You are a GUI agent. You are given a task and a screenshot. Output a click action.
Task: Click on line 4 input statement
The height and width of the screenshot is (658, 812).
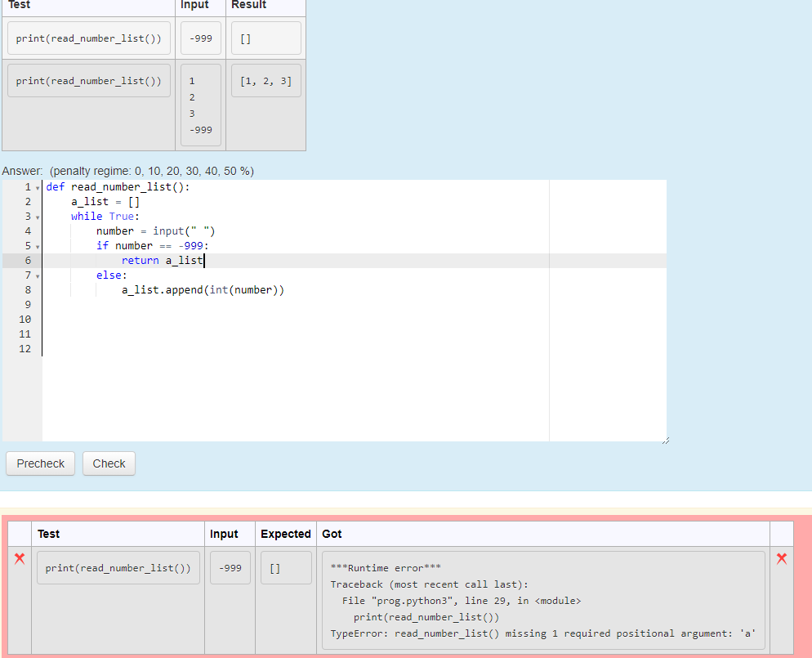coord(155,231)
